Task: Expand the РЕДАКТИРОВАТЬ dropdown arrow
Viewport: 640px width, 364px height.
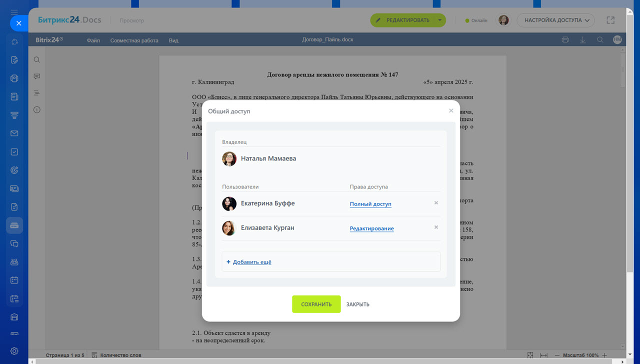Action: 439,20
